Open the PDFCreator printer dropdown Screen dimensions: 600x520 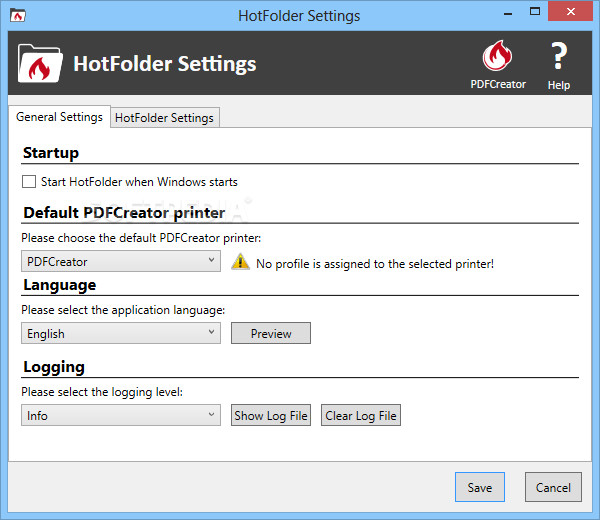click(121, 261)
